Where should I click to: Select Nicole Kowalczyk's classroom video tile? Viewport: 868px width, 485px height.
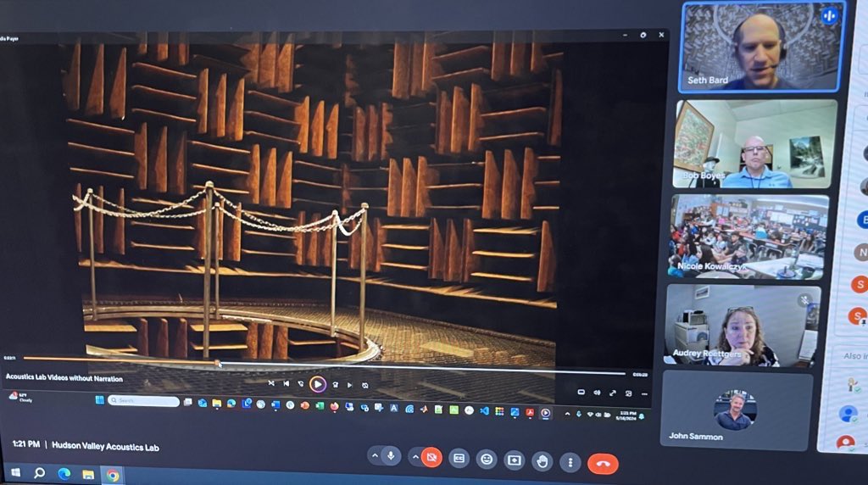click(748, 237)
